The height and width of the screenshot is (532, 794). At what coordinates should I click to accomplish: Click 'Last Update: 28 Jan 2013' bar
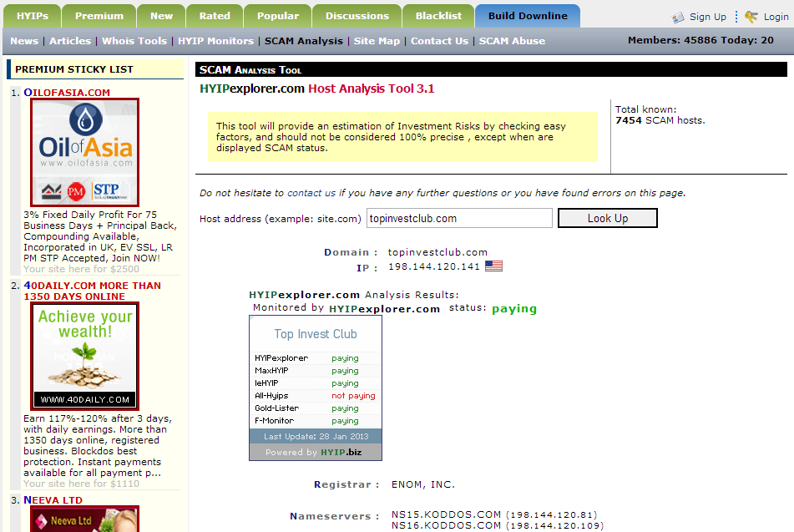click(316, 436)
